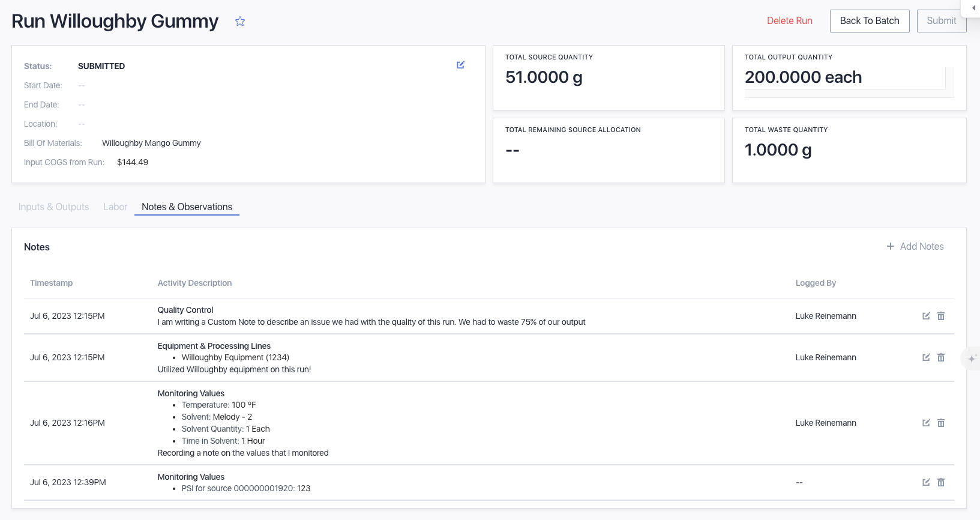980x520 pixels.
Task: Click the edit icon in status card
Action: coord(460,65)
